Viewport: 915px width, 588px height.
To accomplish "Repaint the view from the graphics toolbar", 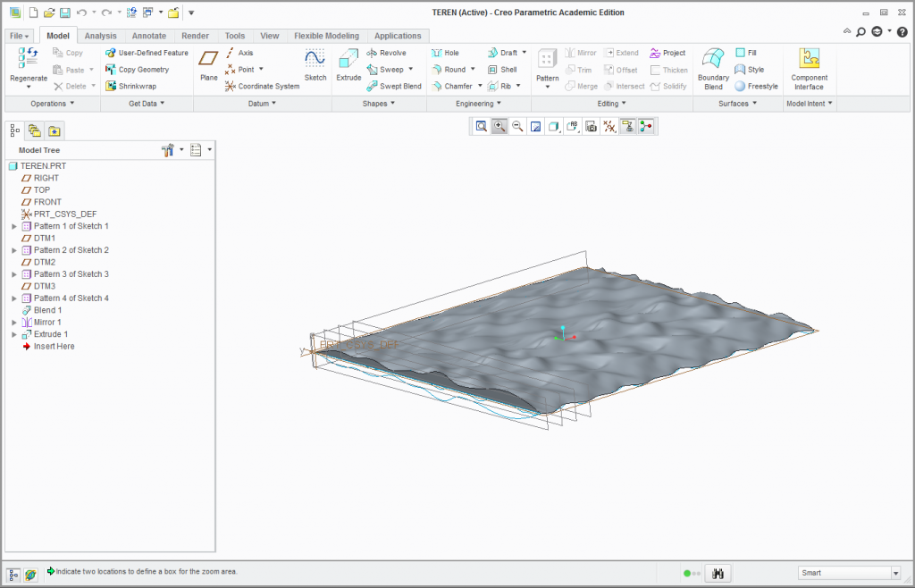I will pos(536,127).
